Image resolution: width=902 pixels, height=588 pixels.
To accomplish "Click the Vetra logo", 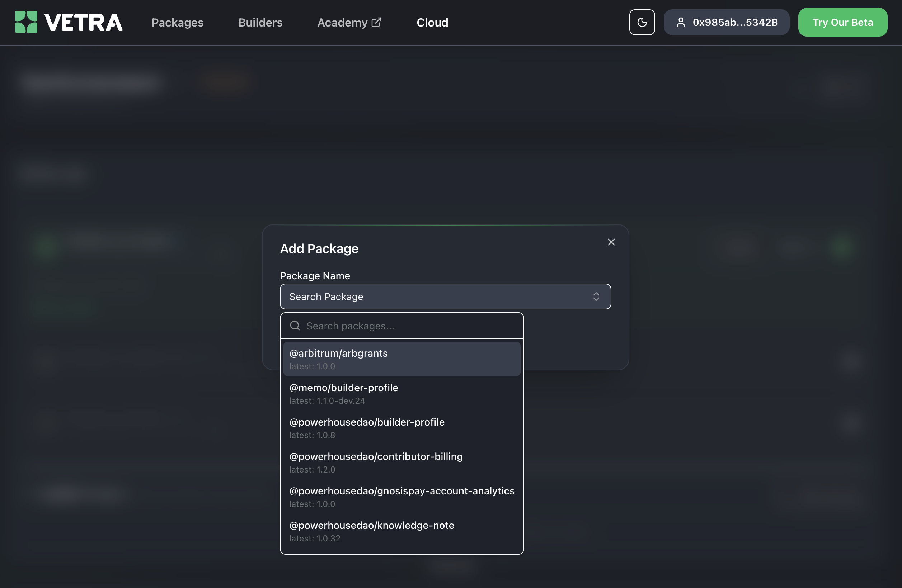I will tap(69, 22).
